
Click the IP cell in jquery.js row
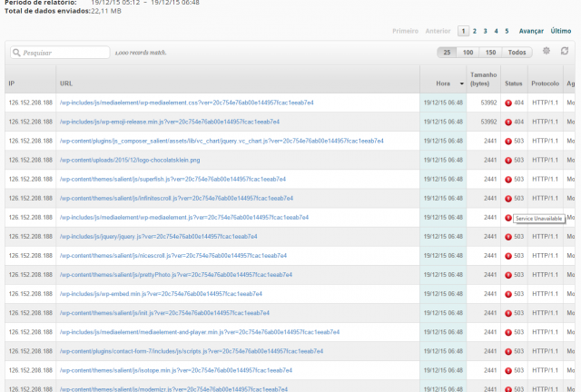coord(30,237)
